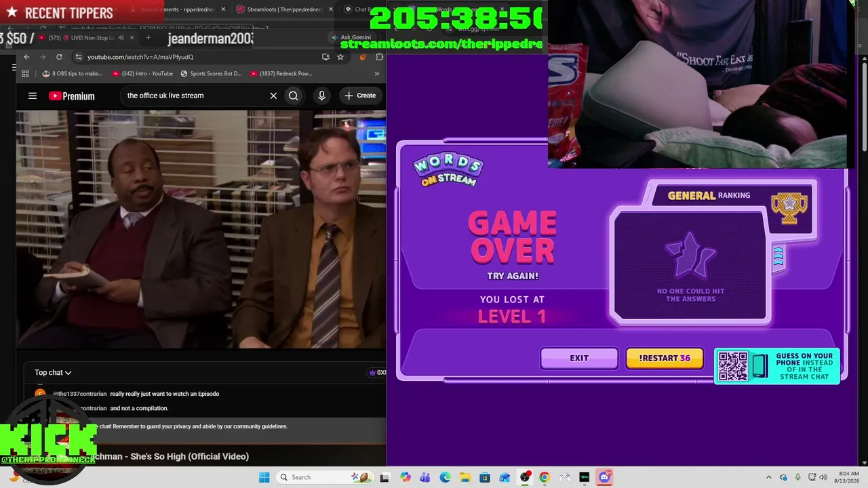Click the microphone-in-use tray icon
The height and width of the screenshot is (488, 868).
797,477
